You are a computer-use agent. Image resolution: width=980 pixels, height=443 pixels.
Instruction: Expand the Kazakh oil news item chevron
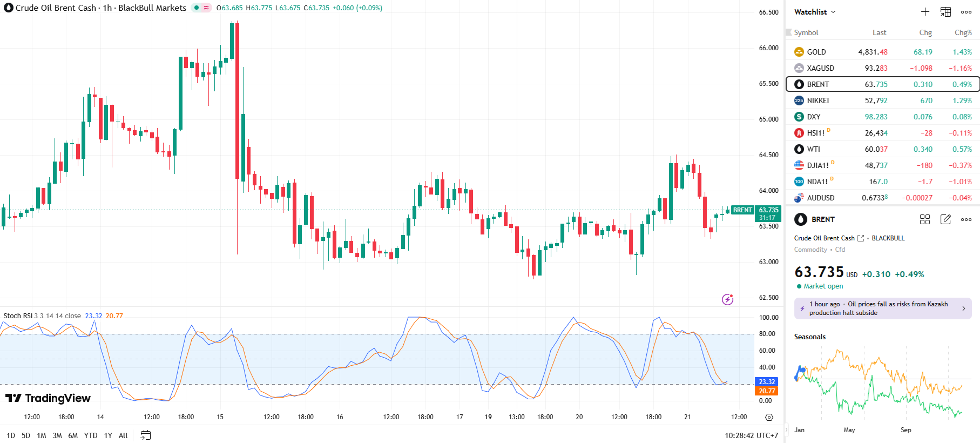(x=964, y=308)
